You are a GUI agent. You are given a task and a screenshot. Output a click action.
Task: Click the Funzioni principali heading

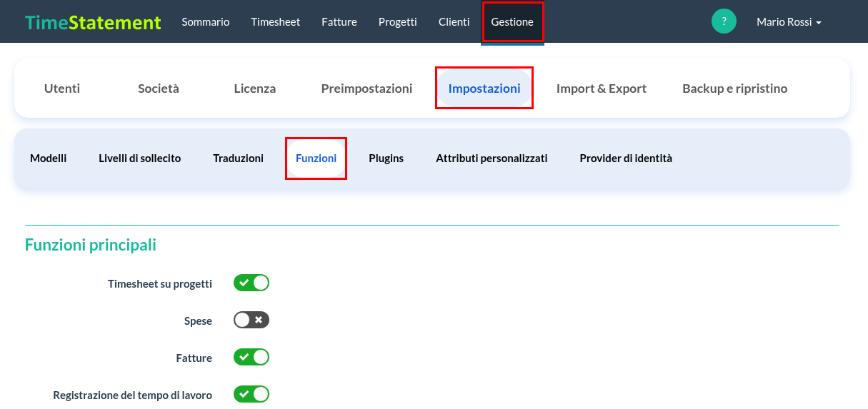[91, 245]
